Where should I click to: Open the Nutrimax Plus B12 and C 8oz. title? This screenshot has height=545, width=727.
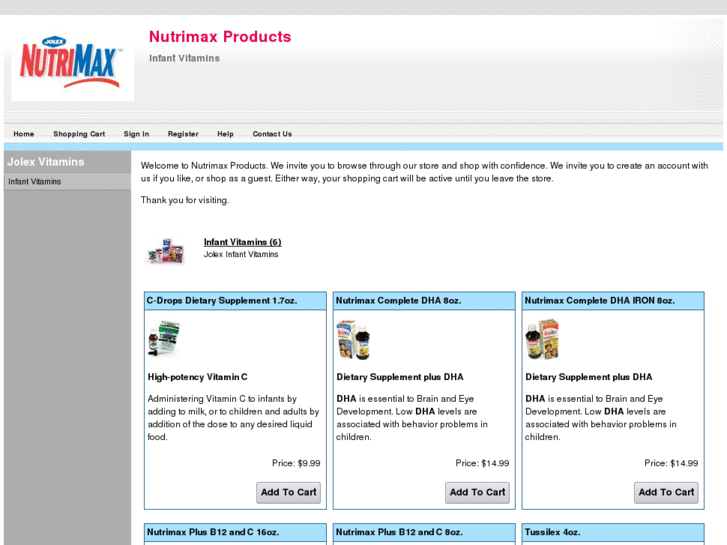click(399, 532)
